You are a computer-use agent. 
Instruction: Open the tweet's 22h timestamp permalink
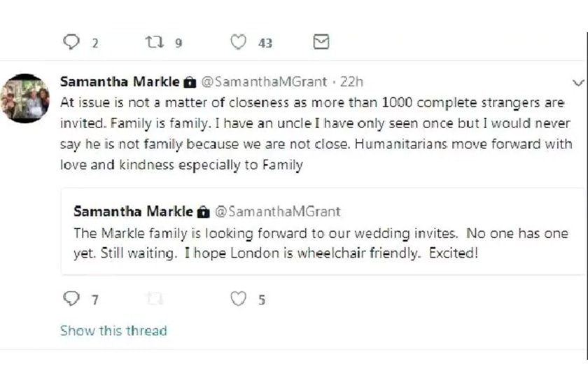[351, 81]
